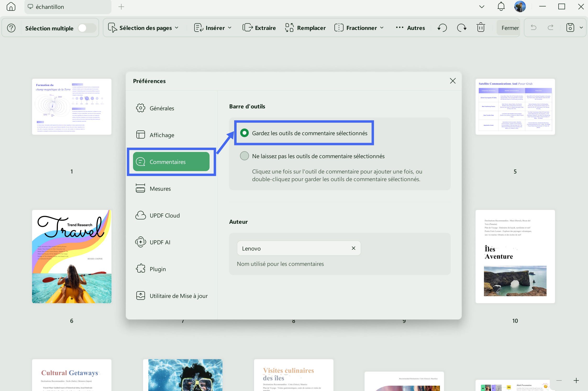
Task: Zoom out thumbnails with minus button
Action: [559, 380]
